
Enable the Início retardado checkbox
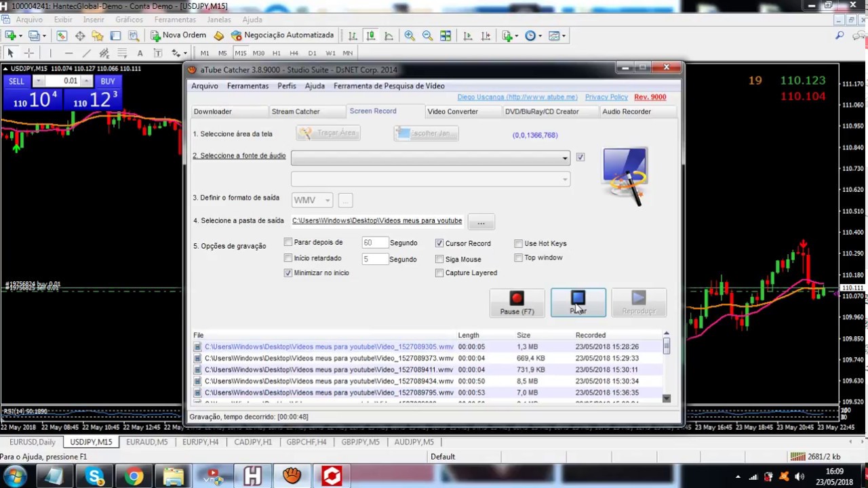point(288,258)
